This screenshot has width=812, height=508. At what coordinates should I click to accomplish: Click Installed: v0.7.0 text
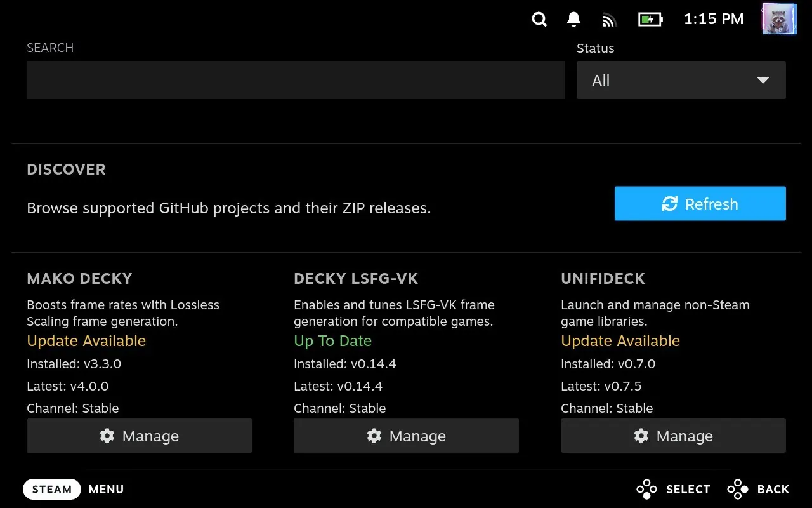(608, 364)
